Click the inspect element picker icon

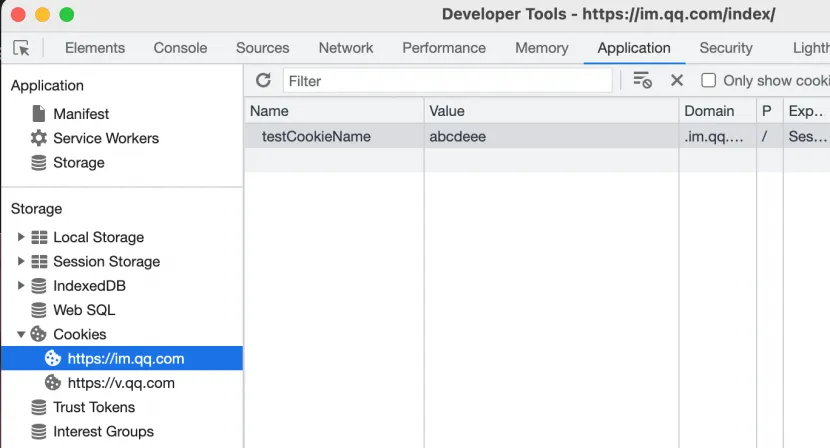21,48
